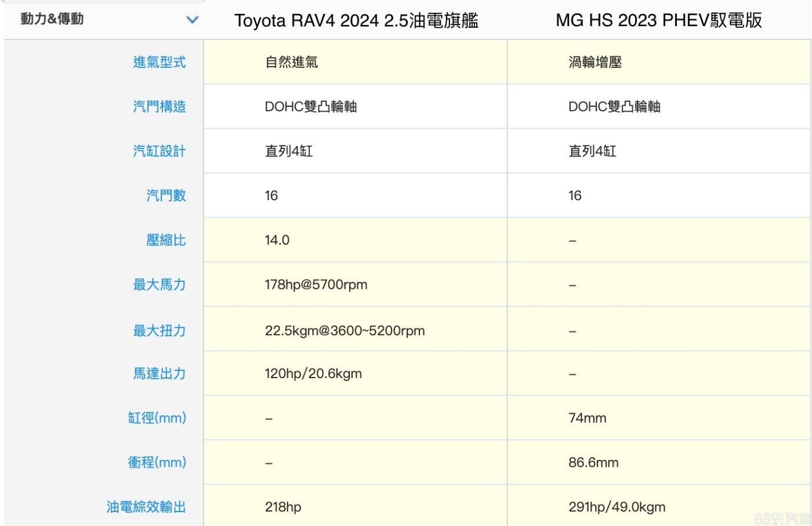Open the 壓縮比 spec link

coord(166,240)
